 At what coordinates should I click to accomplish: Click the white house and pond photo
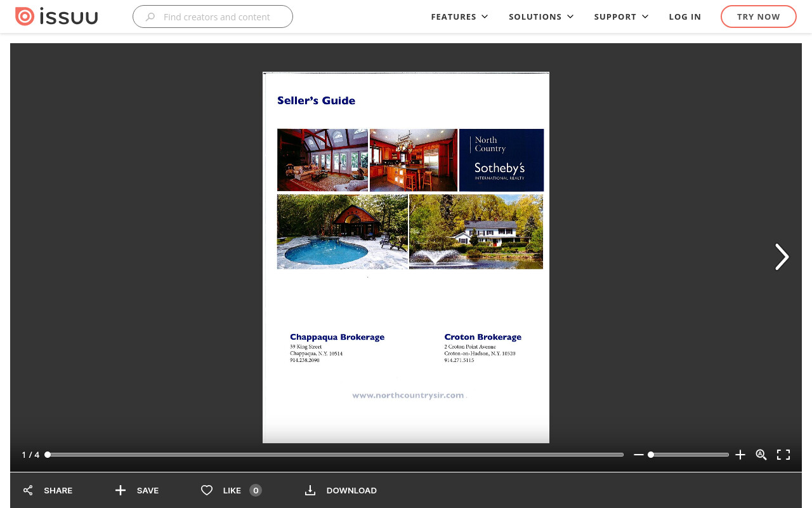pyautogui.click(x=476, y=232)
